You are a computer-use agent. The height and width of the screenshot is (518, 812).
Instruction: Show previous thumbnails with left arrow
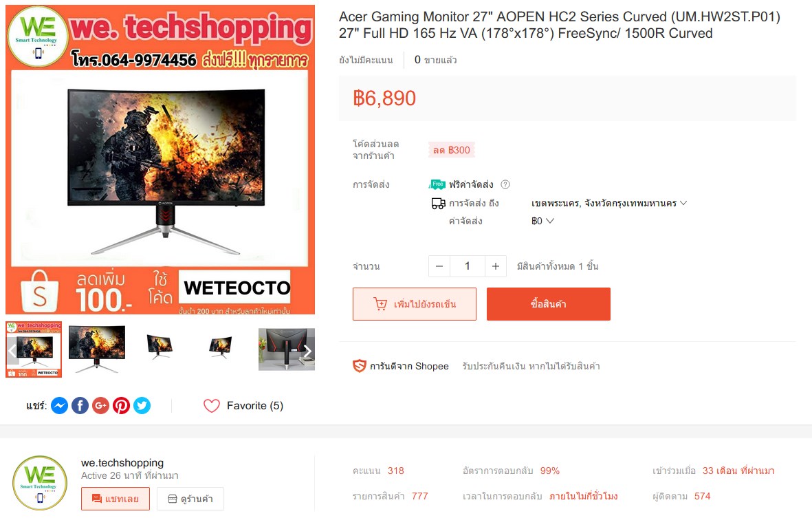pos(12,351)
